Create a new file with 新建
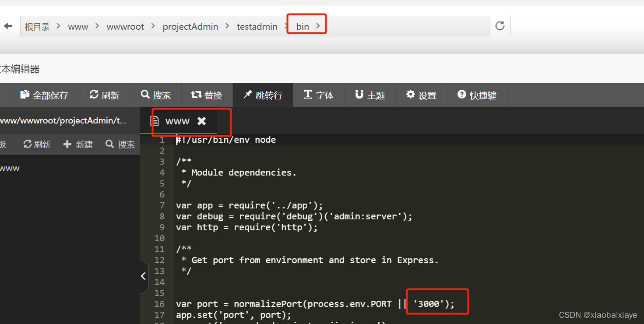The height and width of the screenshot is (324, 644). pos(78,144)
